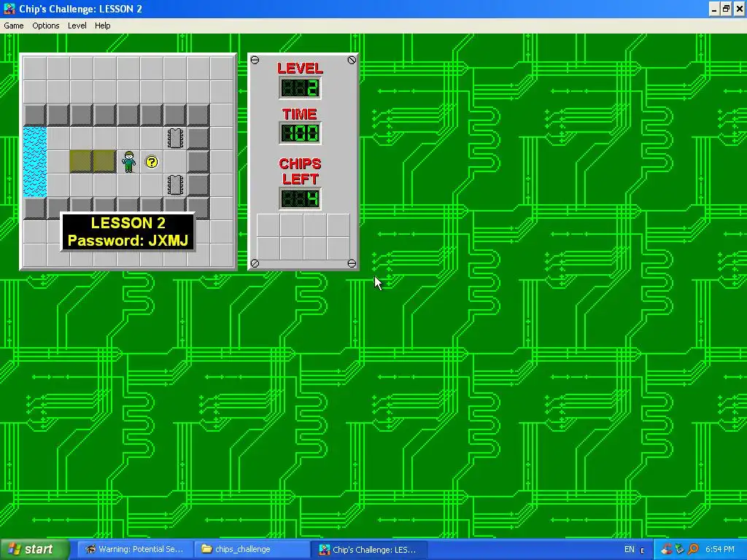Click the LEVEL label
Screen dimensions: 747x560
tap(300, 68)
